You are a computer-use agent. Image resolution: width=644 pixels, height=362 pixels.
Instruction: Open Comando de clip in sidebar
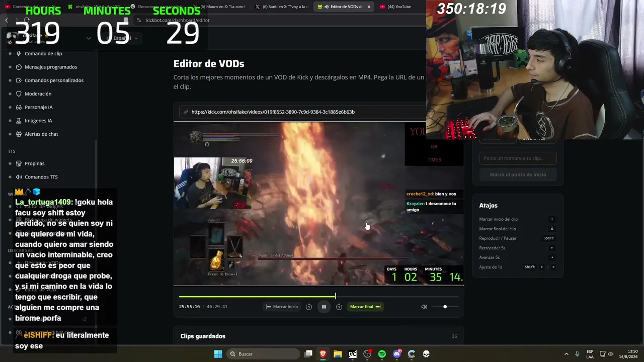pos(43,53)
